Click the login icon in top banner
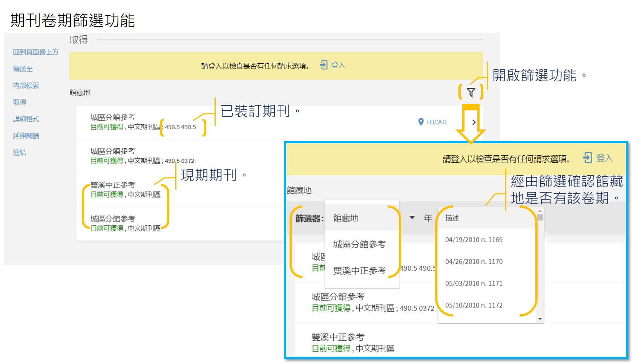 click(323, 65)
